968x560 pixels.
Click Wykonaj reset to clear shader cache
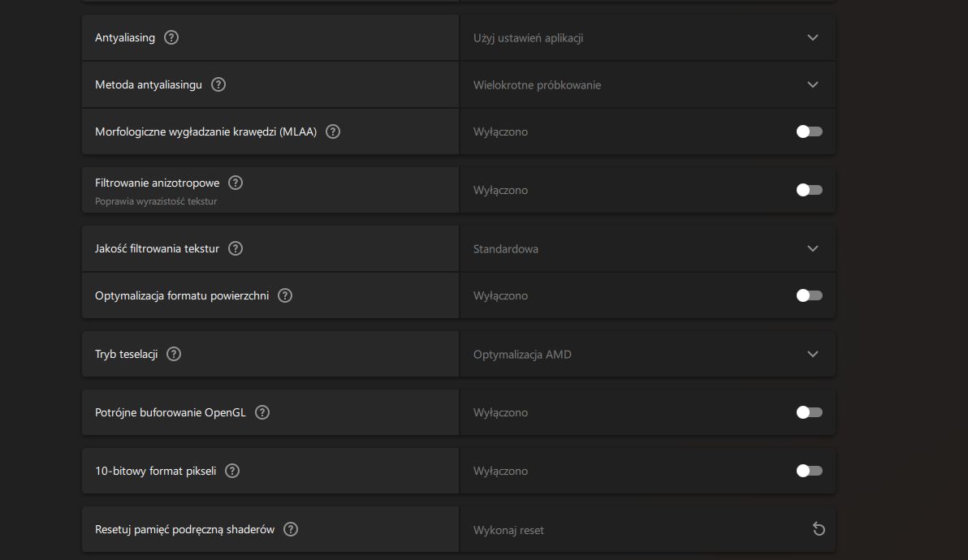[508, 530]
